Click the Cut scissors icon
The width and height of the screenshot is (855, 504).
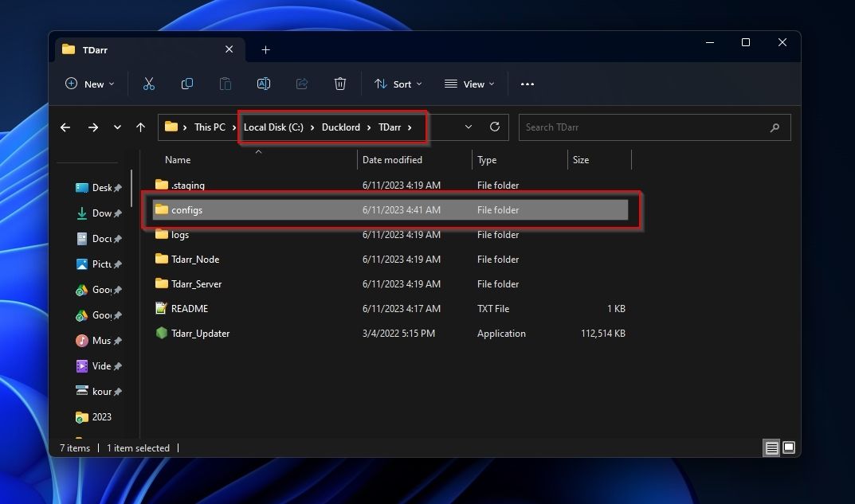pos(148,84)
